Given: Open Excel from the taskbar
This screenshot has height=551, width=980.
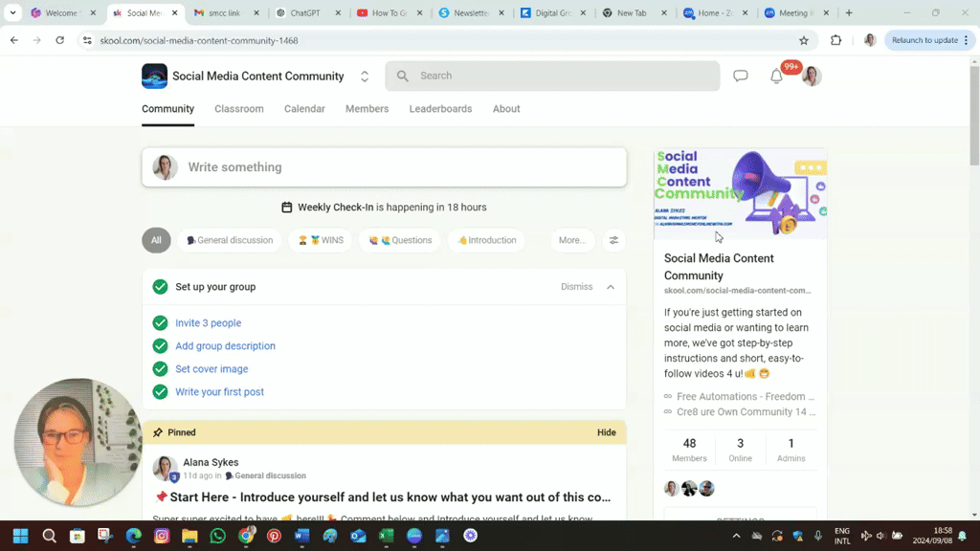Looking at the screenshot, I should point(387,536).
